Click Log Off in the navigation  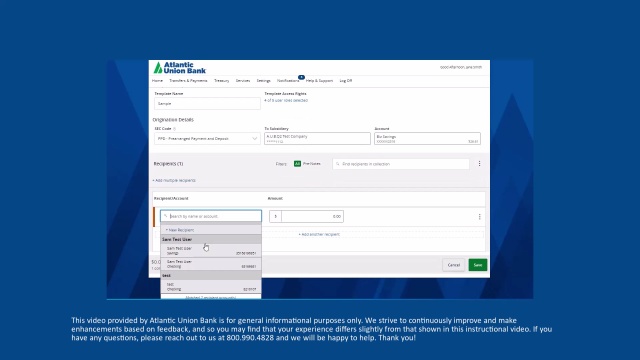click(x=346, y=81)
